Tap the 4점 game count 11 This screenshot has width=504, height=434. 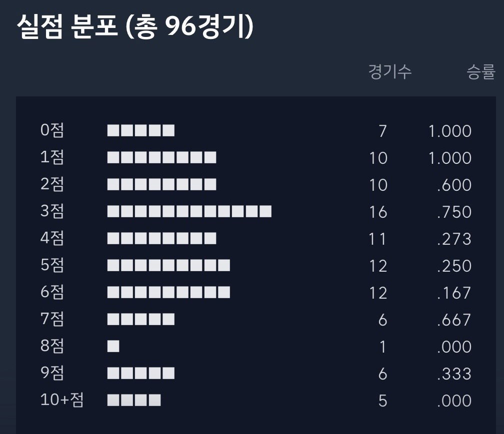click(x=377, y=239)
